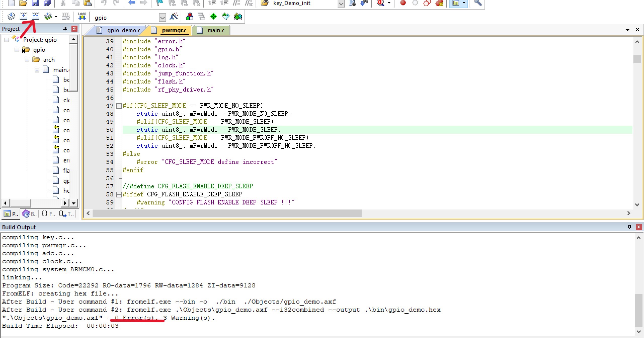The height and width of the screenshot is (338, 644).
Task: Translate current file icon
Action: click(x=11, y=17)
